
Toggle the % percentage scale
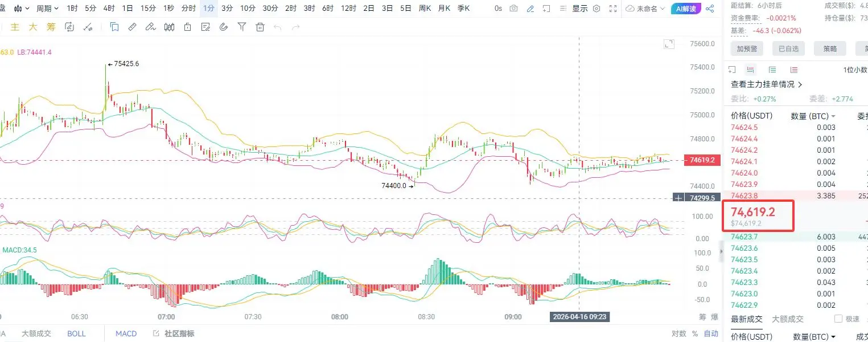(x=694, y=333)
